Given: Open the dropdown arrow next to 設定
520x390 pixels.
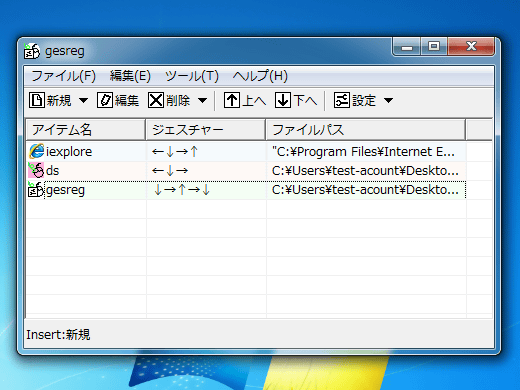Looking at the screenshot, I should [388, 100].
